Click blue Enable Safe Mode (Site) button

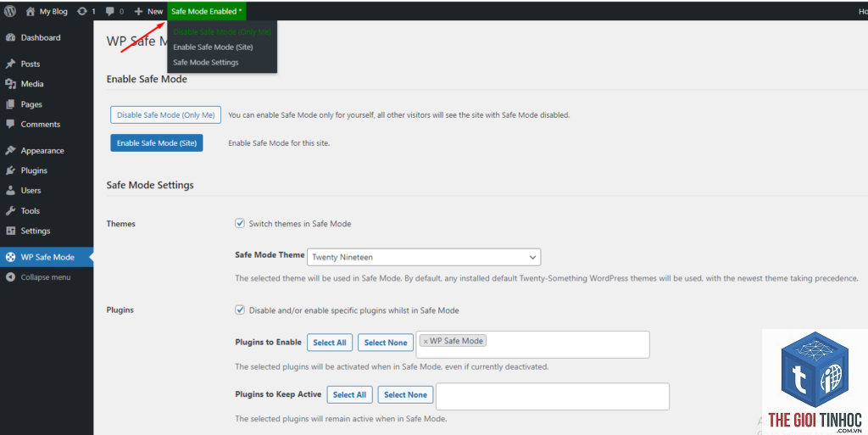click(x=157, y=142)
